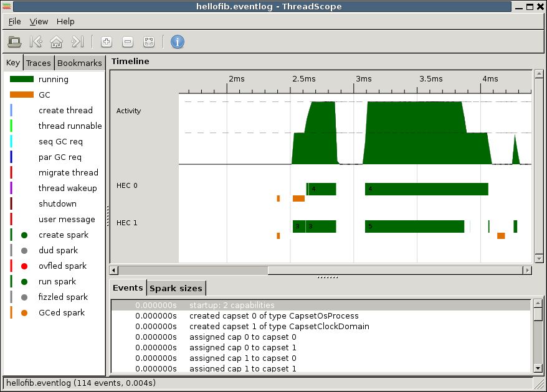Click the status bar eventlog summary text
The width and height of the screenshot is (547, 392).
81,383
